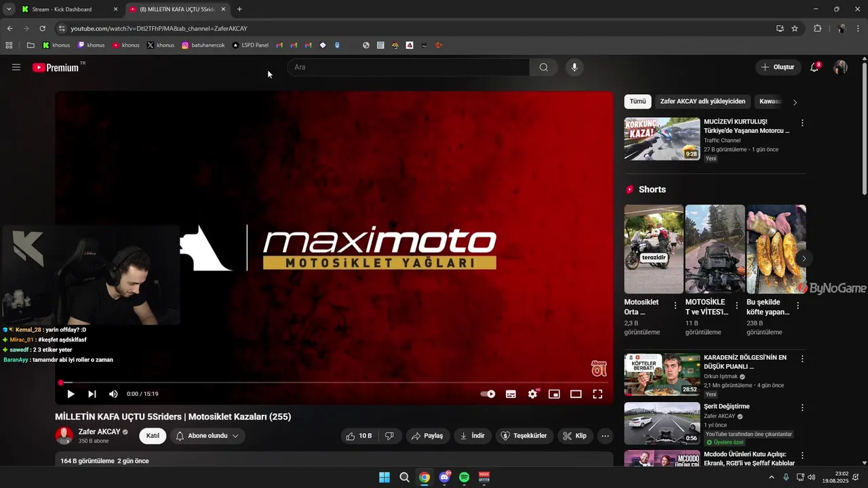Open Spotify from taskbar
The image size is (868, 488).
[x=465, y=477]
